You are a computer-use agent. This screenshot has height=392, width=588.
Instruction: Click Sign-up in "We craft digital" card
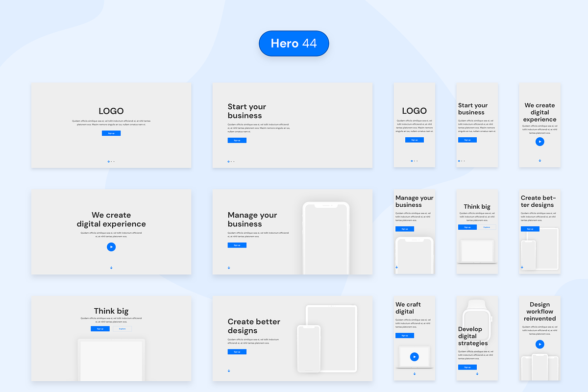pyautogui.click(x=405, y=336)
